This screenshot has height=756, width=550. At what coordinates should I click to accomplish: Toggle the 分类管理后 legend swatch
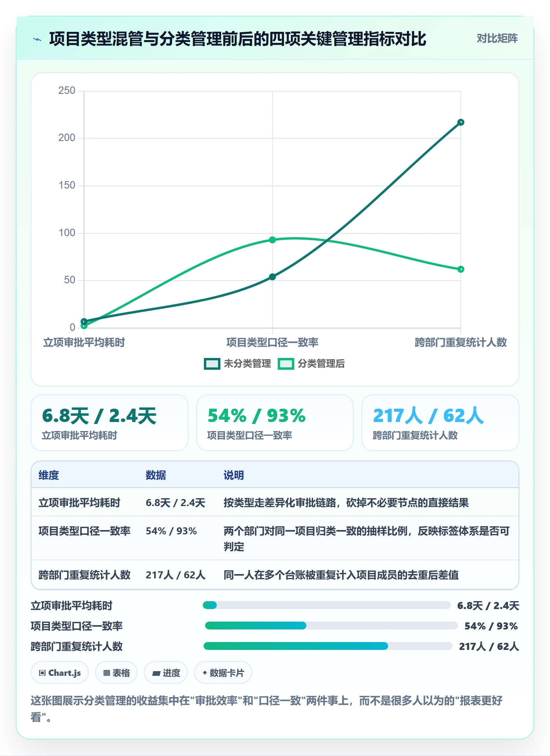click(286, 364)
